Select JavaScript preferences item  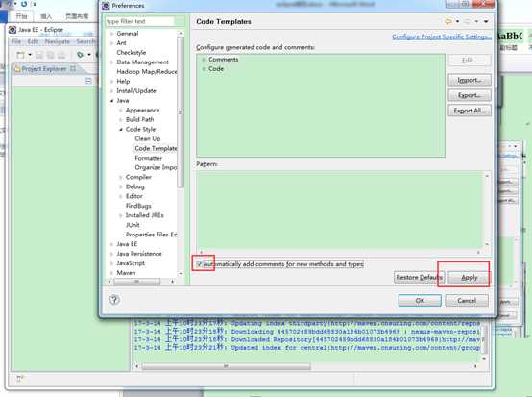tap(131, 263)
